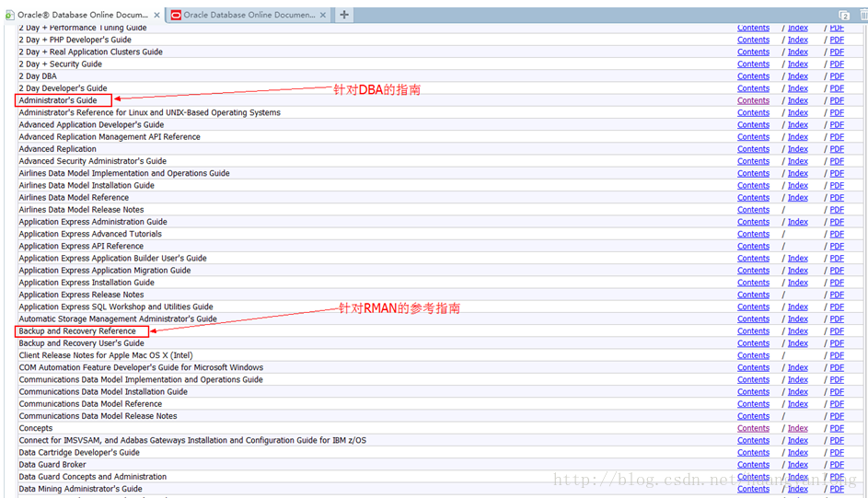
Task: Click the Oracle favicon on second tab
Action: point(176,15)
